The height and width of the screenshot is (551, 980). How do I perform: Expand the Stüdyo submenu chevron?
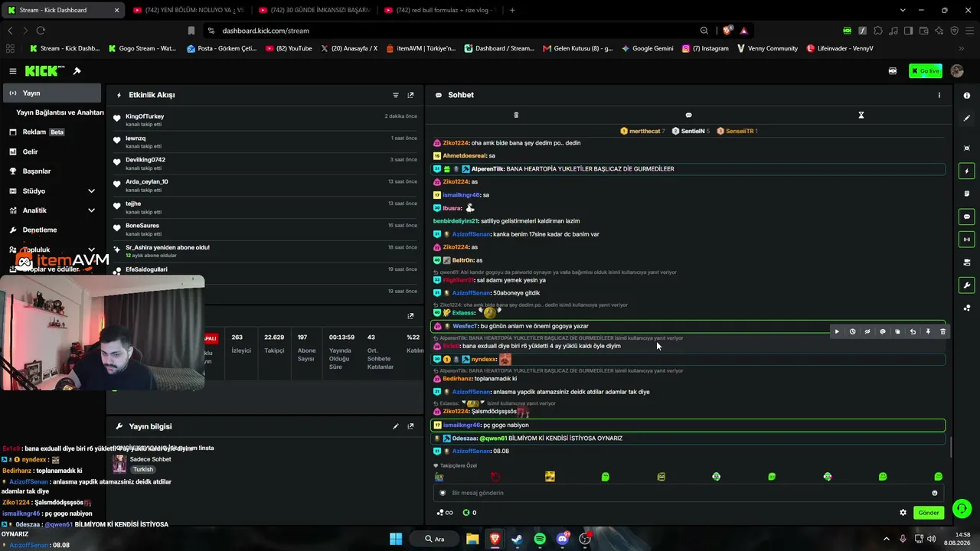(91, 191)
